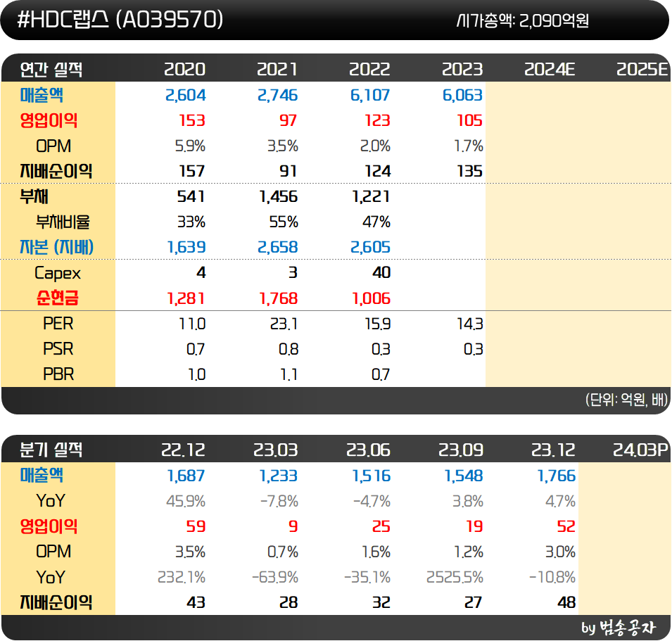
Task: Click quarterly 매출액 value 1,687
Action: [x=186, y=476]
